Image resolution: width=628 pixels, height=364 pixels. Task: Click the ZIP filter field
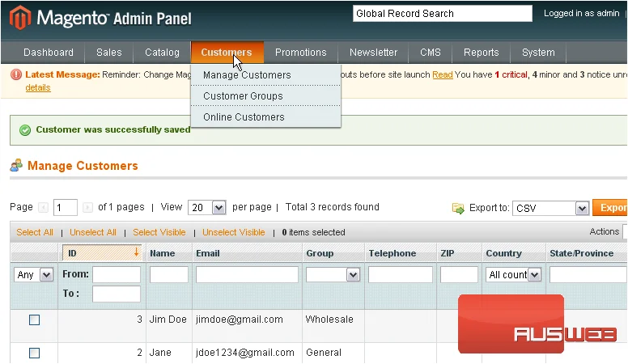[459, 275]
